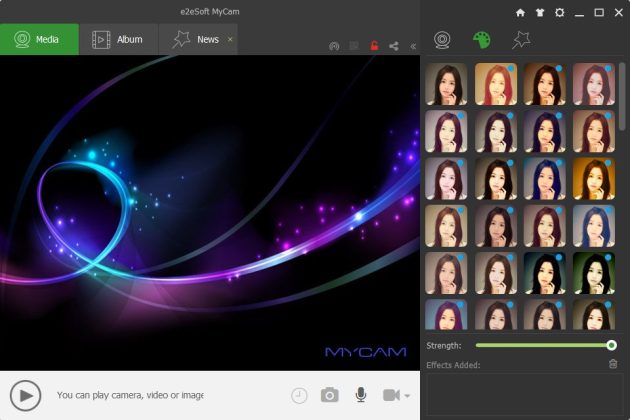Apply the filter in fifth row, second column
Screen dimensions: 630x420
[496, 273]
